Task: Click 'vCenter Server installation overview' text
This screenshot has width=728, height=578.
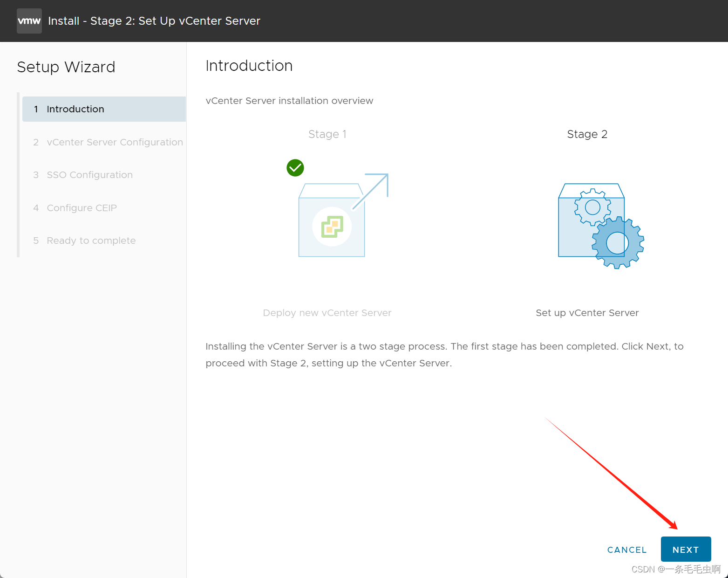Action: point(289,101)
